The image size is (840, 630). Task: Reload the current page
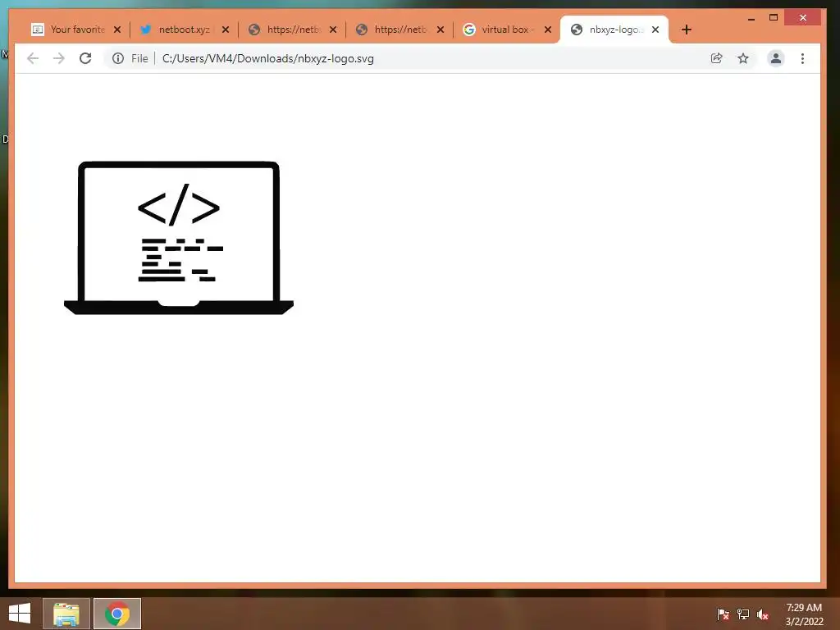point(85,58)
